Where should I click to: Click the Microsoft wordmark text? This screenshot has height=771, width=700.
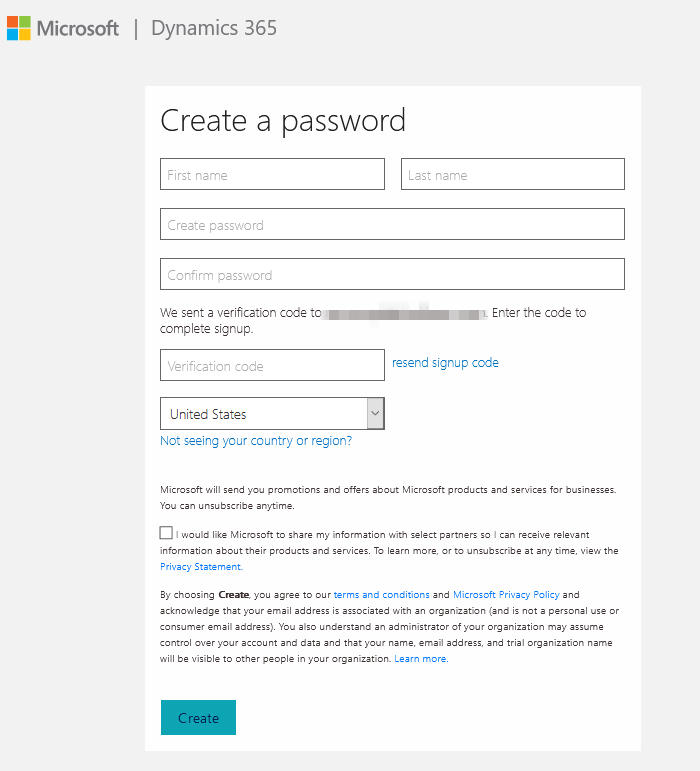pyautogui.click(x=78, y=29)
